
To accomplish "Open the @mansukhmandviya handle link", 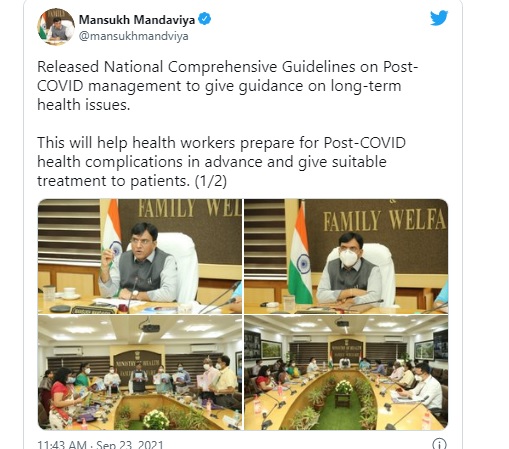I will click(134, 36).
